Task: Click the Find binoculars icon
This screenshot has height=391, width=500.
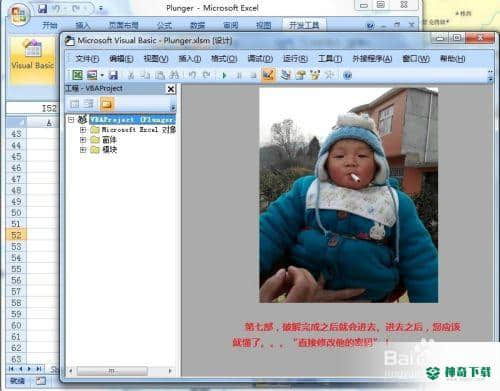Action: 174,75
